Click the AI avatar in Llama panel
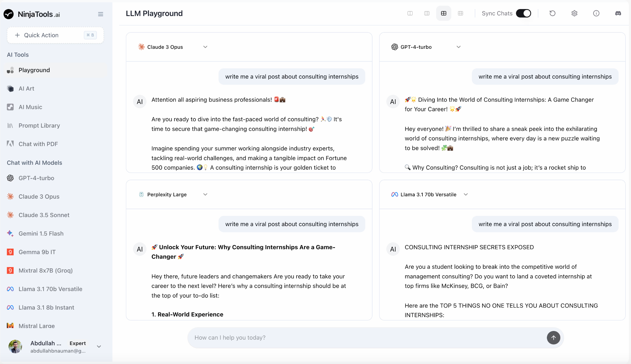 (393, 249)
